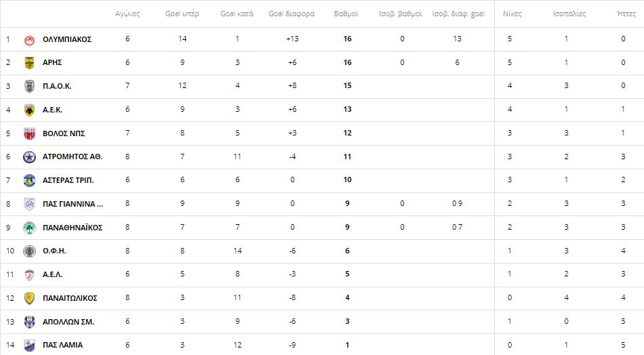
Task: Sort by the Αγώνες column header
Action: 127,14
